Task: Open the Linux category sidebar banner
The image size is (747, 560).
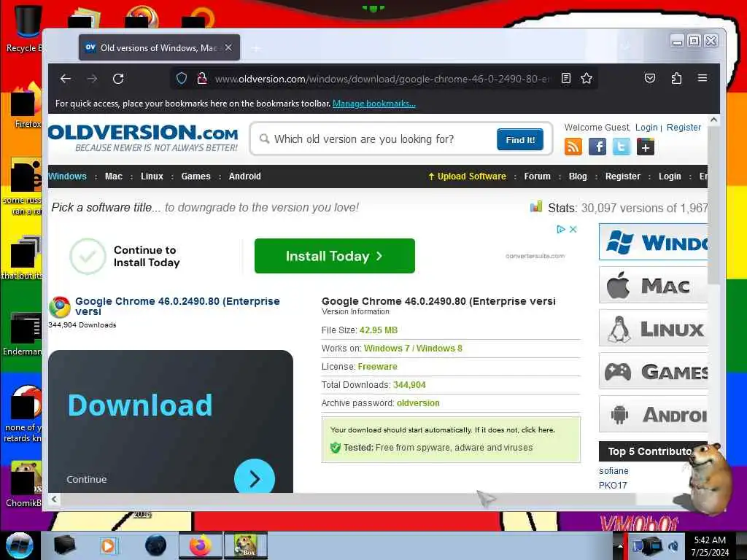Action: click(x=653, y=328)
